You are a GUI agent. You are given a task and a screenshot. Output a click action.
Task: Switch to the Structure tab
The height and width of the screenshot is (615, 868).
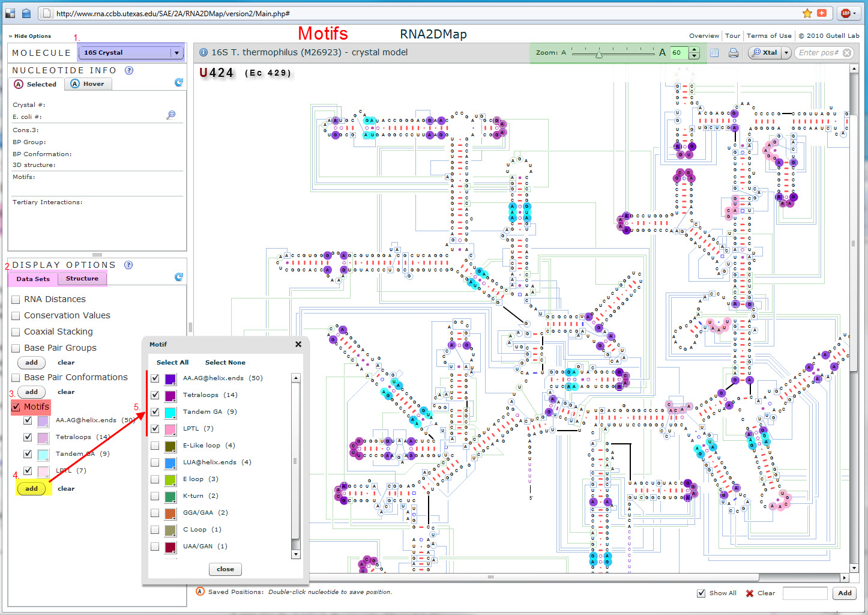[x=82, y=279]
